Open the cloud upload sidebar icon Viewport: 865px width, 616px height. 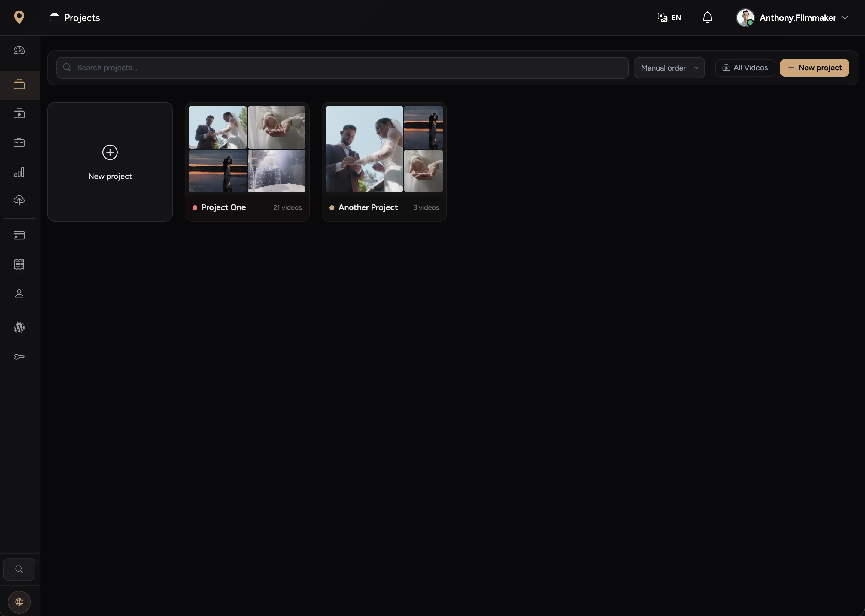(19, 200)
